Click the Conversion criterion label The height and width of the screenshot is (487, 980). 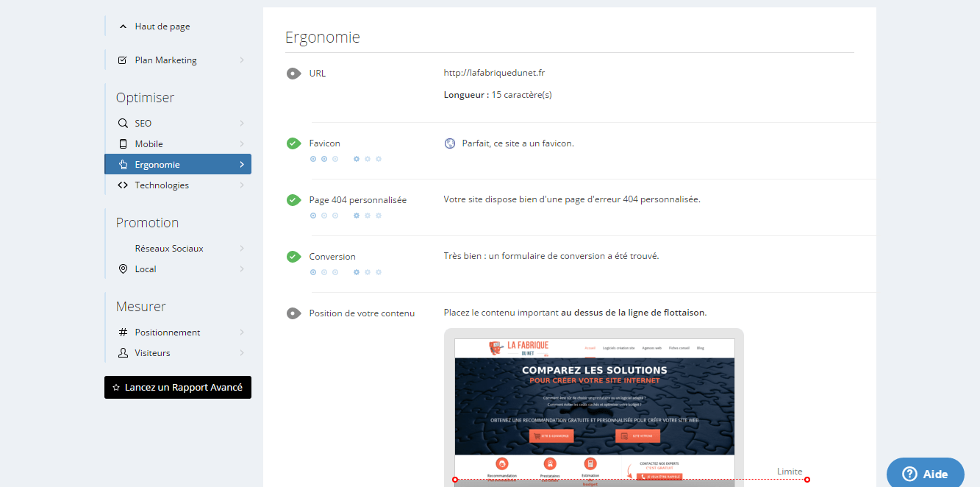click(x=332, y=257)
